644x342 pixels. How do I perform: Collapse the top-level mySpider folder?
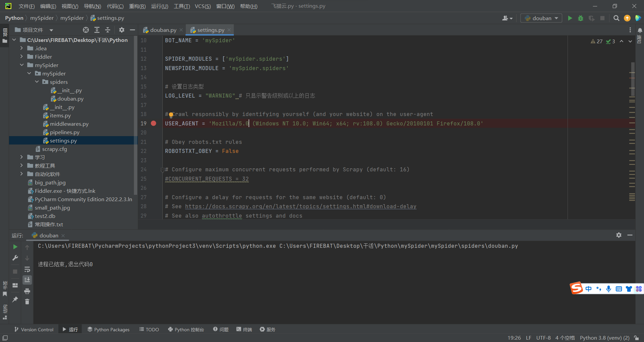coord(21,65)
